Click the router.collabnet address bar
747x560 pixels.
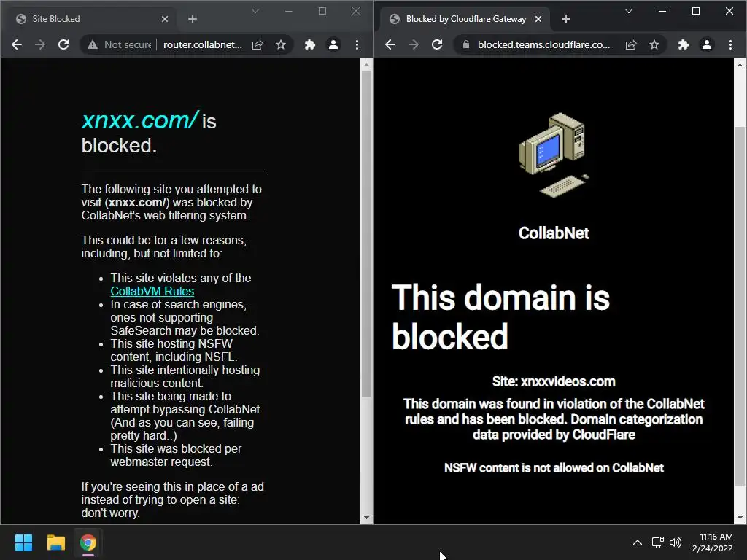187,44
